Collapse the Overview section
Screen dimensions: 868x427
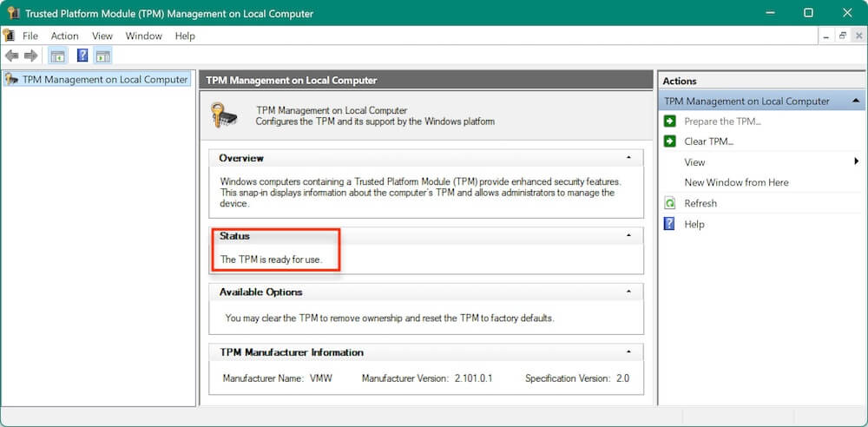click(x=628, y=158)
